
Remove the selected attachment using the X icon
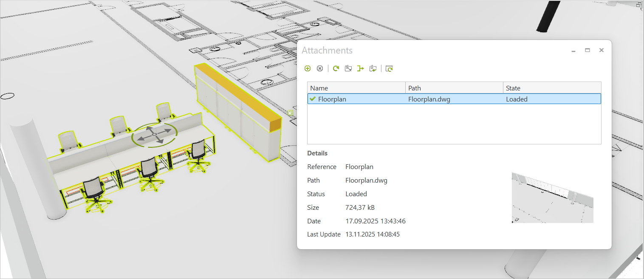(x=319, y=68)
